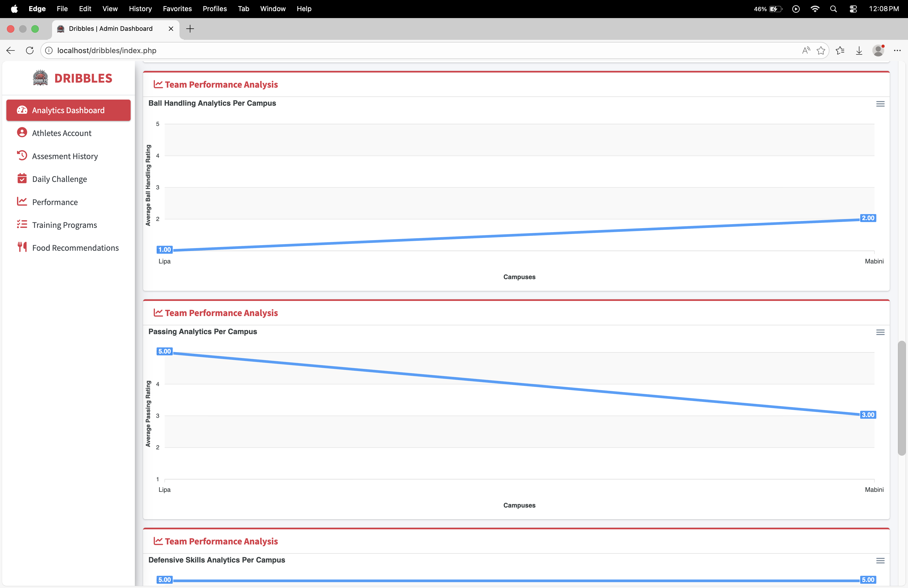This screenshot has width=908, height=588.
Task: Open Ball Handling chart hamburger menu
Action: (x=880, y=104)
